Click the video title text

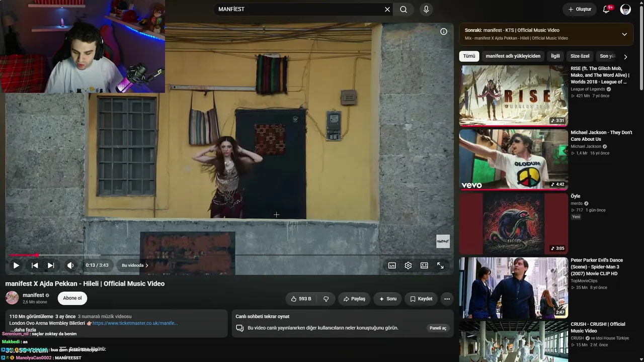pos(85,284)
